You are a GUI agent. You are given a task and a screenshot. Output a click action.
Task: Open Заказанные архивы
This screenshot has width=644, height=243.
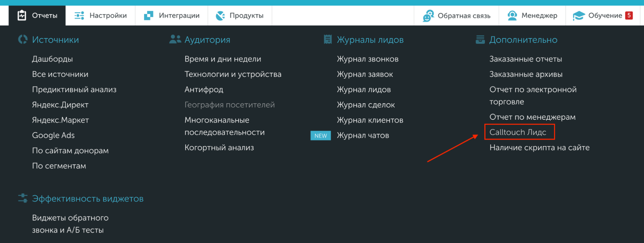click(526, 74)
